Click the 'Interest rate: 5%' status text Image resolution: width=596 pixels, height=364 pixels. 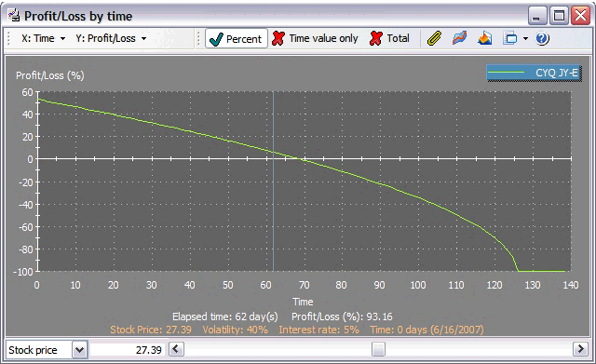click(318, 330)
